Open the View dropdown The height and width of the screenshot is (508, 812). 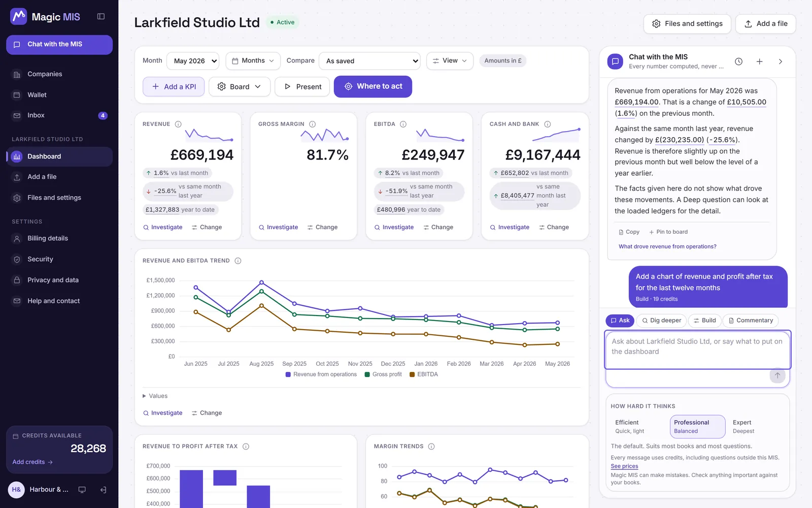450,61
